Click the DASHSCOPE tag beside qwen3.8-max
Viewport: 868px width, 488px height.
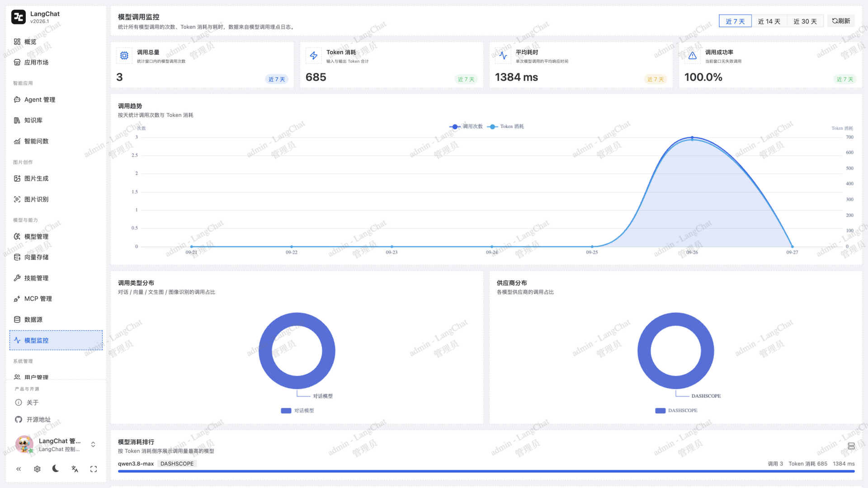point(177,464)
